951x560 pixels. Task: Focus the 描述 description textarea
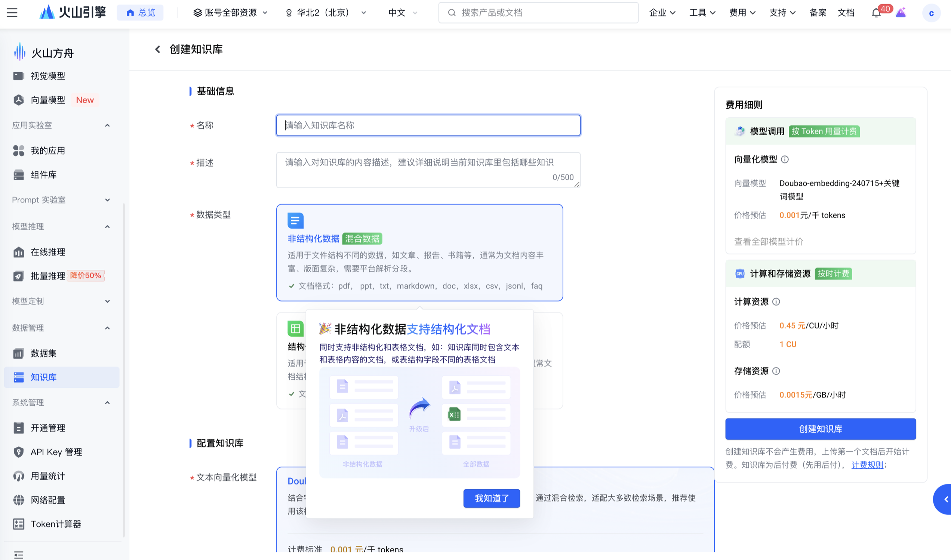[428, 170]
